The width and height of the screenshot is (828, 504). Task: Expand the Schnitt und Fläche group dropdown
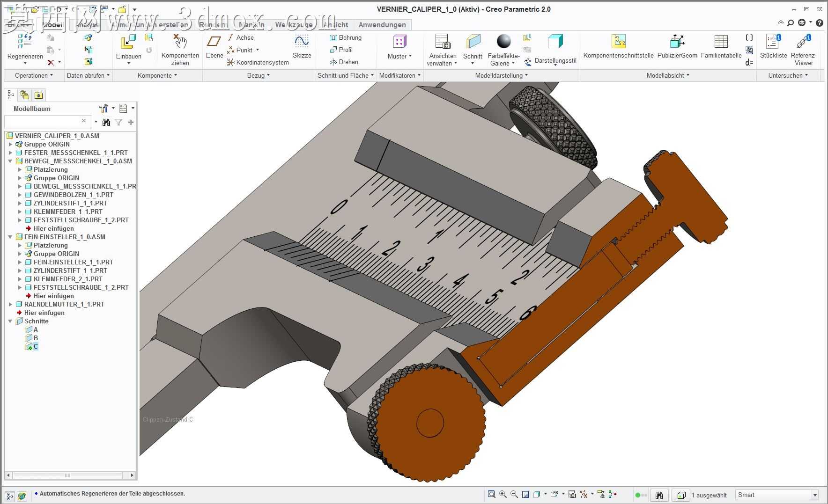[346, 75]
